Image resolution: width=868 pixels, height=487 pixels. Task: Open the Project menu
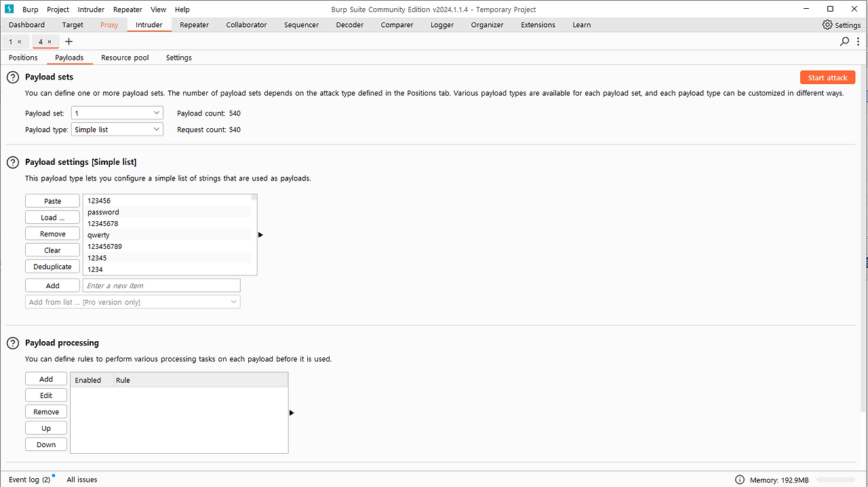click(58, 9)
